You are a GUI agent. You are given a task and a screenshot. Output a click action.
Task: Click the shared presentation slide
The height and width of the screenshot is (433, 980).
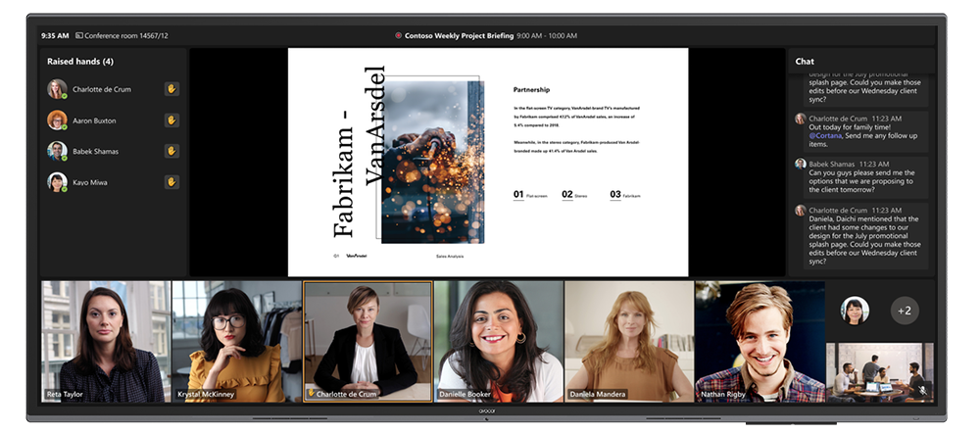(x=487, y=163)
